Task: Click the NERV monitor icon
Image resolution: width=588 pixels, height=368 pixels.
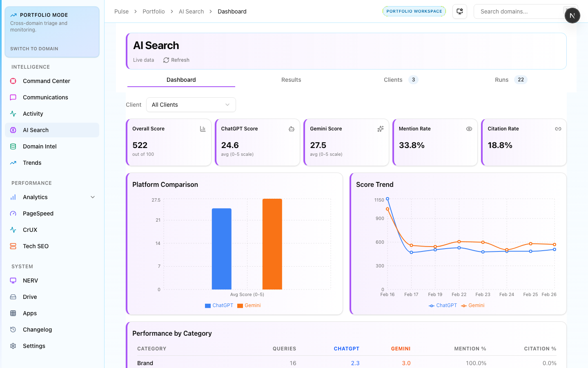Action: [x=13, y=280]
